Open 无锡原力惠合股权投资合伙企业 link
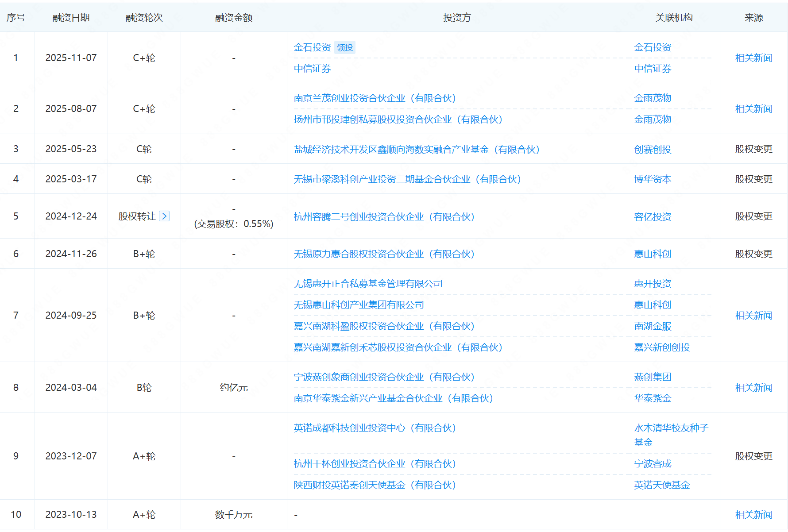The height and width of the screenshot is (532, 788). pyautogui.click(x=384, y=254)
